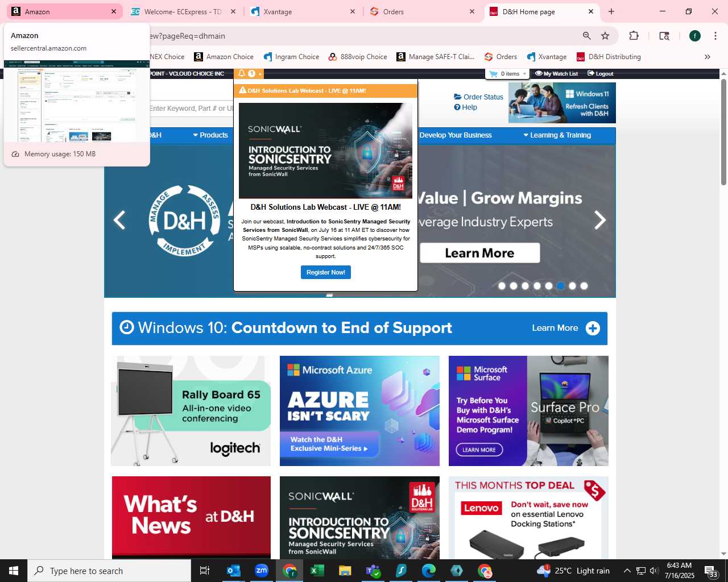Open Zoom from the taskbar
This screenshot has height=582, width=728.
click(262, 571)
